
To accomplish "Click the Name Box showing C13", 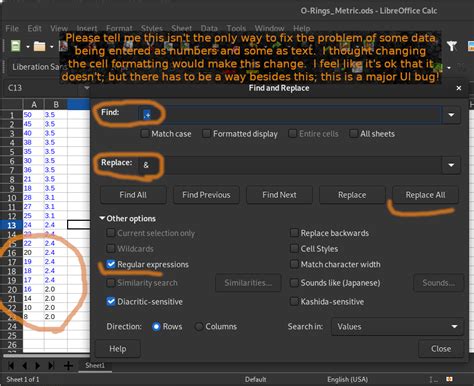I will coord(42,88).
